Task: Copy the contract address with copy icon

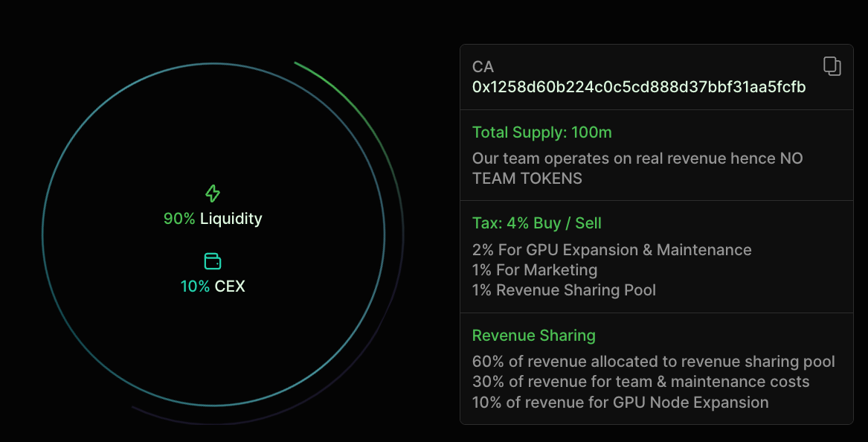Action: click(x=832, y=66)
